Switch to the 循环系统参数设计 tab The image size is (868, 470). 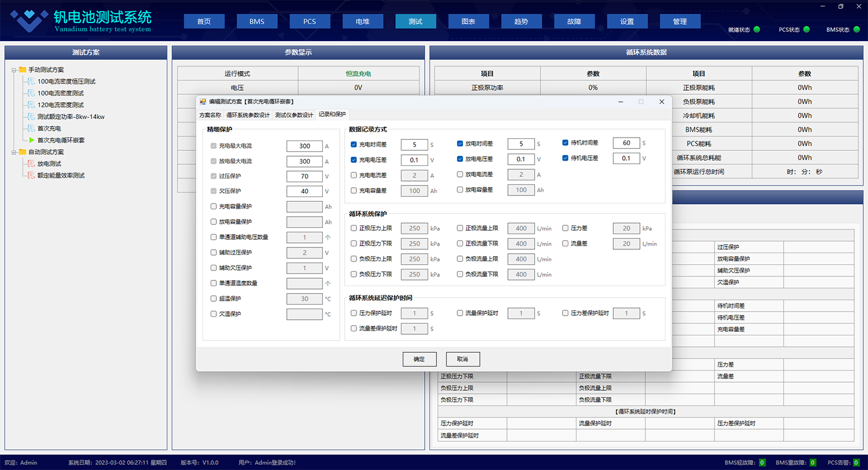click(248, 115)
